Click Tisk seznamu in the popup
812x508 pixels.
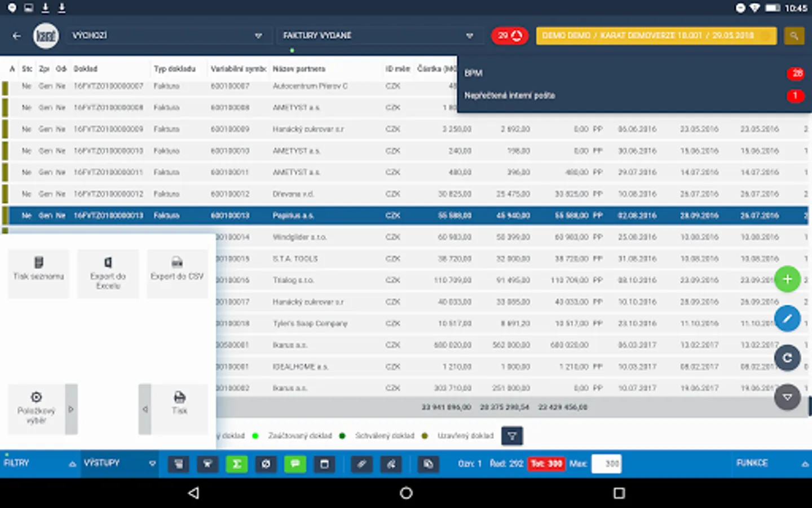click(38, 274)
